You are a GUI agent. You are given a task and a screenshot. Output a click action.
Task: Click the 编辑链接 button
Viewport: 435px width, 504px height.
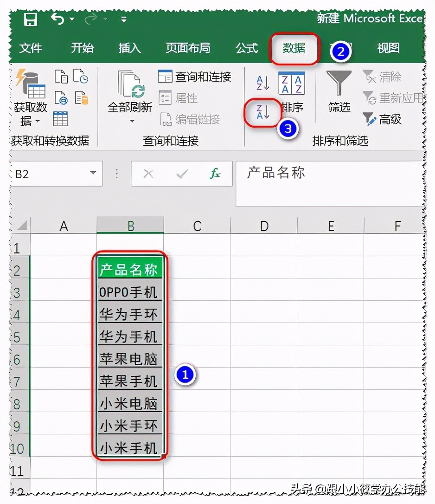pyautogui.click(x=190, y=120)
